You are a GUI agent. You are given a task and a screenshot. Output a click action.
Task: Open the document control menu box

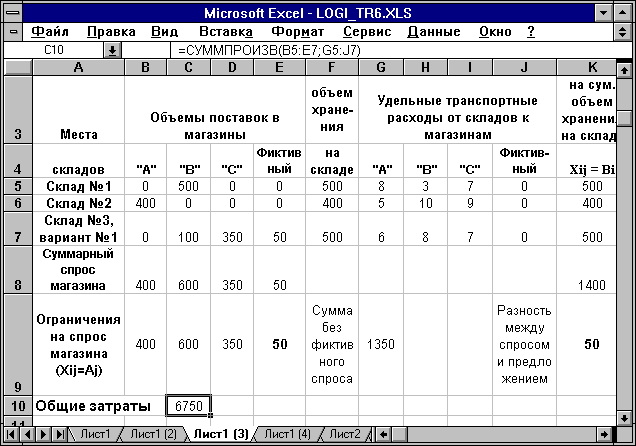coord(13,32)
